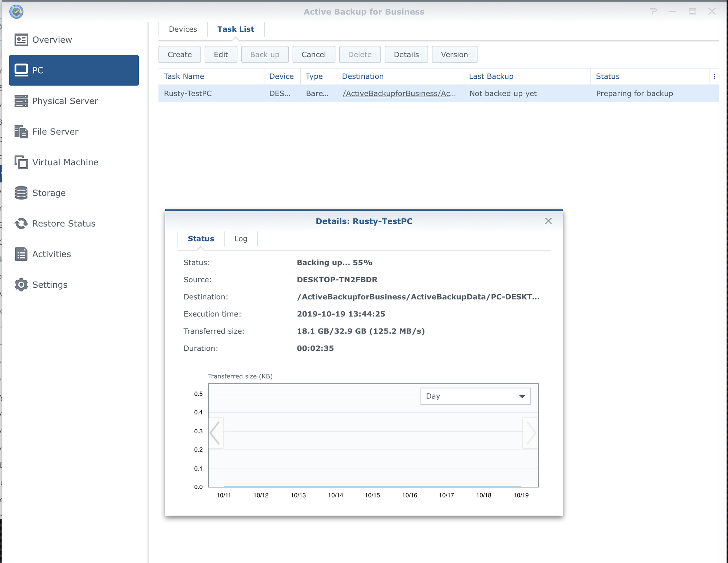Click the 'DES...' device cell
Viewport: 728px width, 563px height.
point(280,94)
